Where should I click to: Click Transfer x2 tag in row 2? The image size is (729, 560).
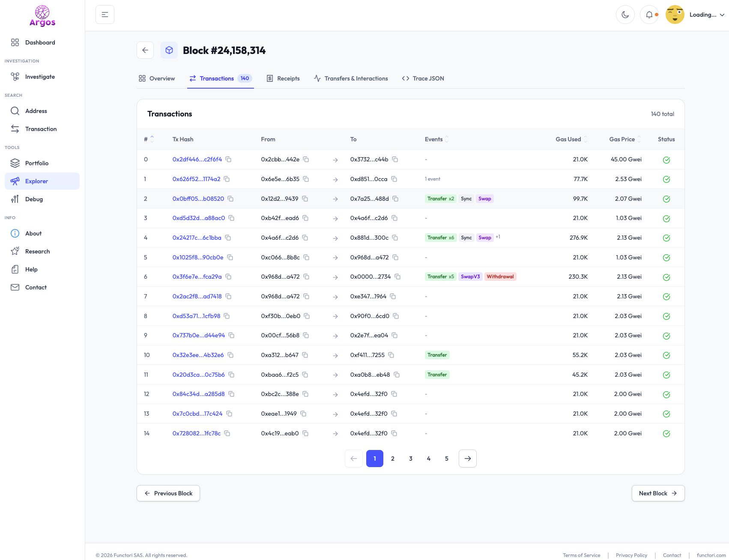441,199
